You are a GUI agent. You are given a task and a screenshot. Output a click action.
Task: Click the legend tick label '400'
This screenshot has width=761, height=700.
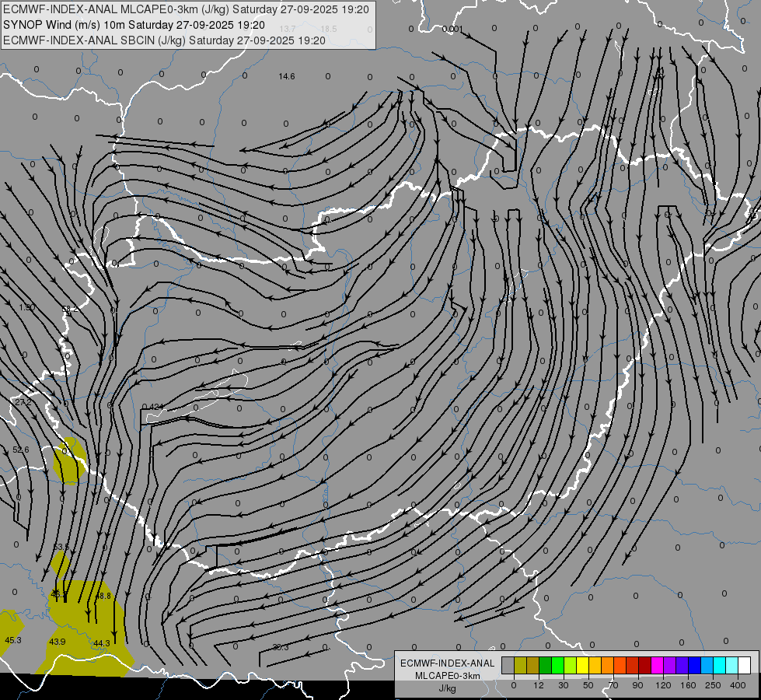[738, 685]
